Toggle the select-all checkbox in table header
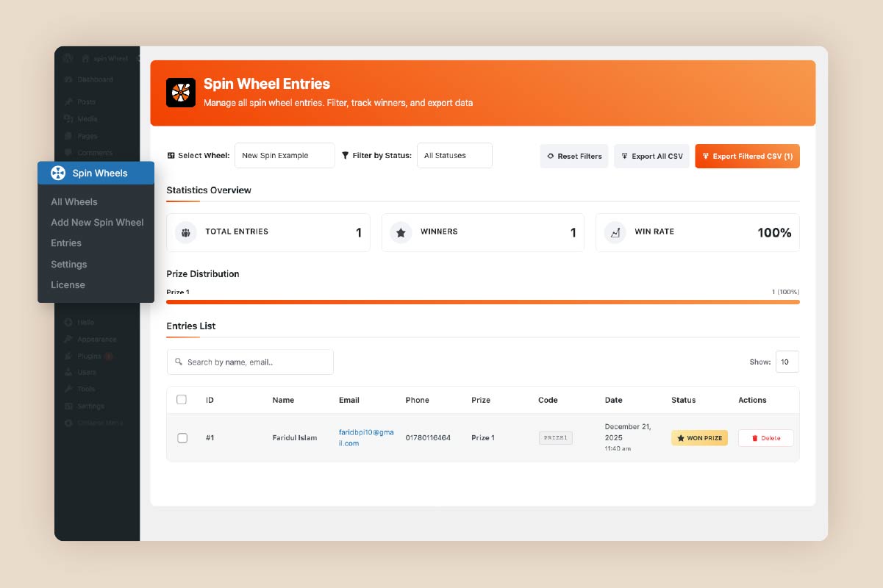 pos(182,400)
